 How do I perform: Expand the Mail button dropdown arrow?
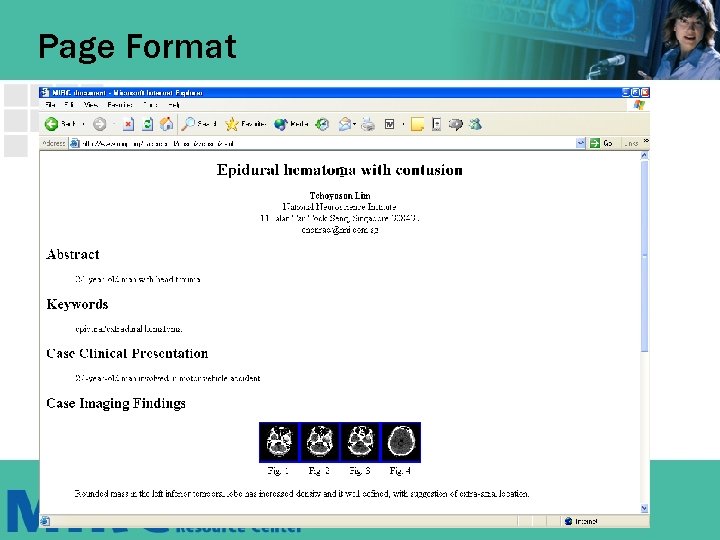355,124
